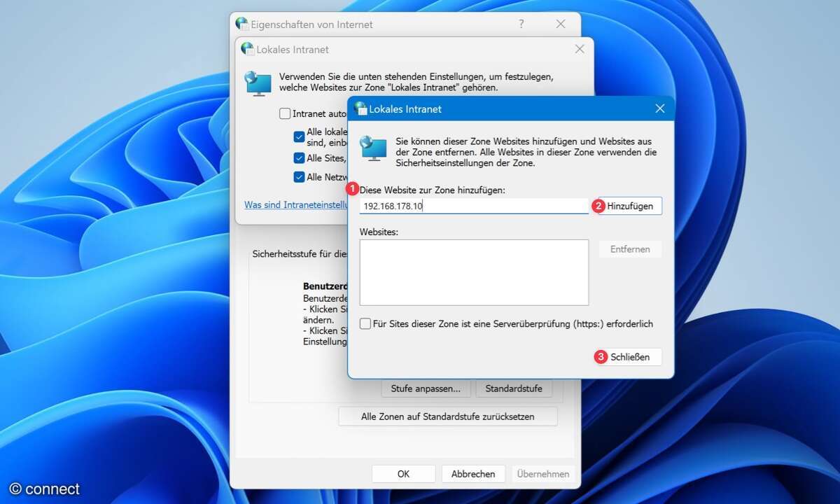Toggle the 'Intranet automatisch' checkbox

pos(284,113)
